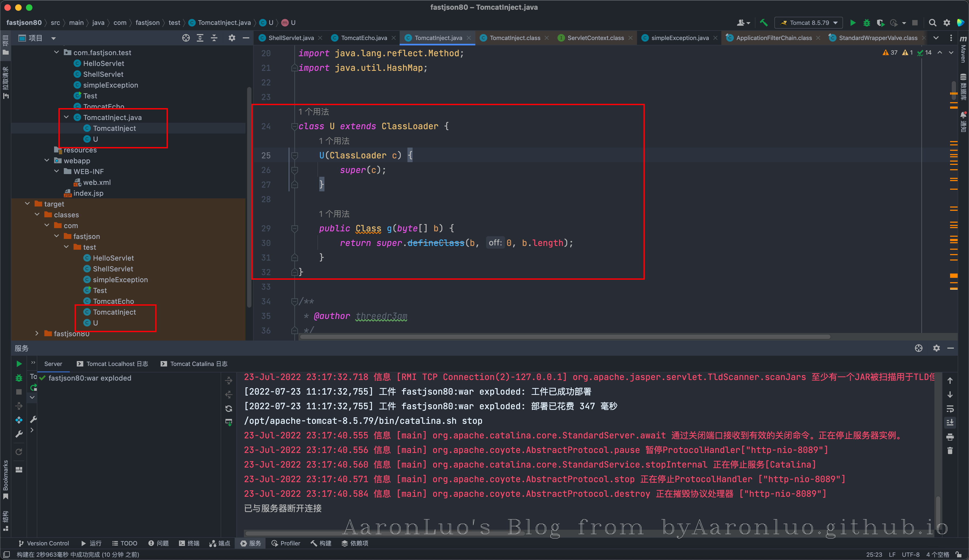The width and height of the screenshot is (969, 560).
Task: Switch to TomcatEcho.java tab
Action: click(364, 38)
